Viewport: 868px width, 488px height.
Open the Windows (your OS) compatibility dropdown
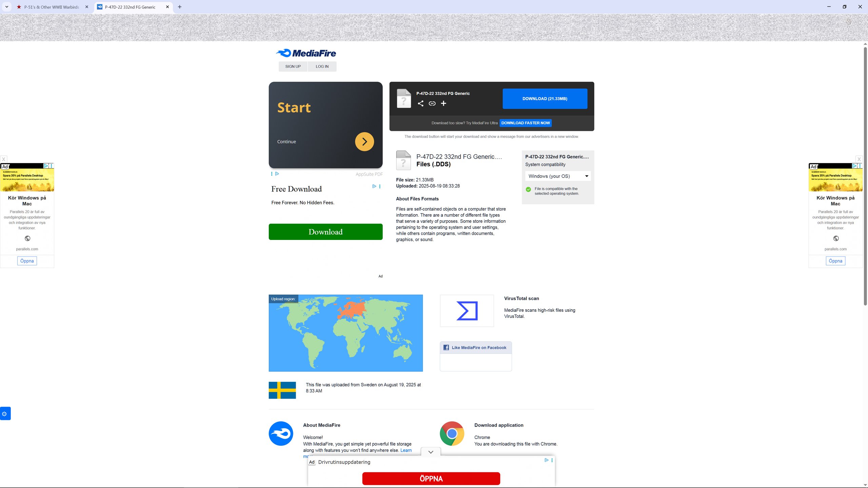pyautogui.click(x=558, y=176)
